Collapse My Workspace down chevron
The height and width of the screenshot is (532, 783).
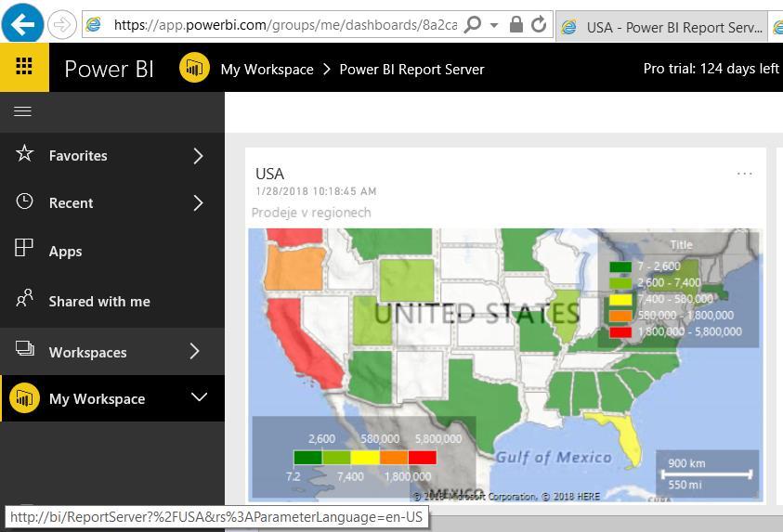200,397
